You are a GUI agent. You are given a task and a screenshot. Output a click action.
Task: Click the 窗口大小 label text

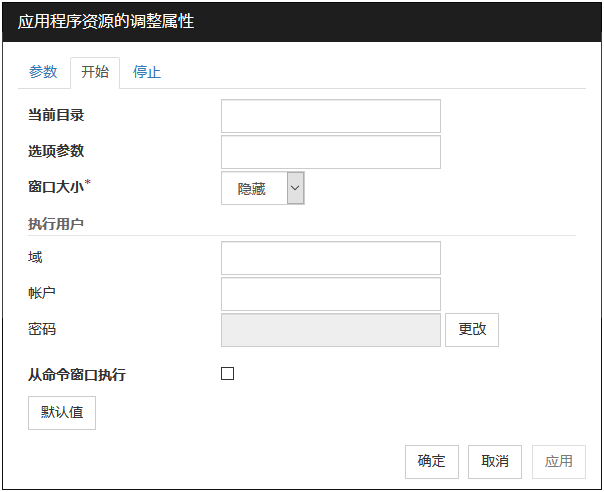point(56,187)
